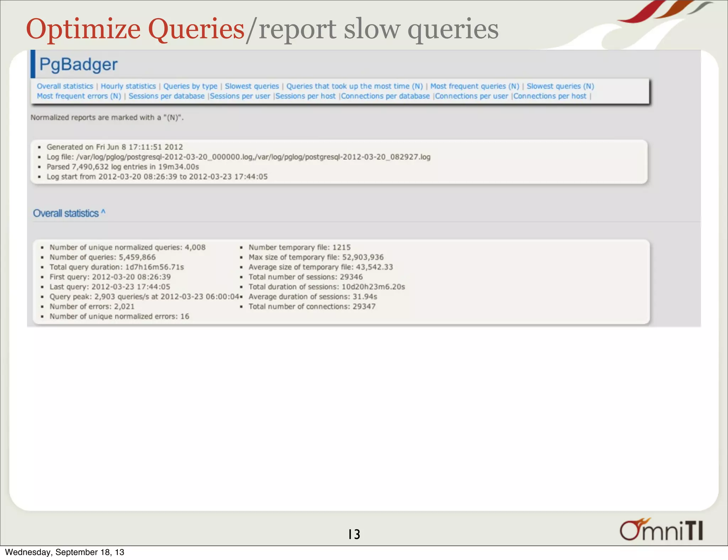
Task: Click 'Total query duration: 1d7h16m56.71s'
Action: pos(117,267)
